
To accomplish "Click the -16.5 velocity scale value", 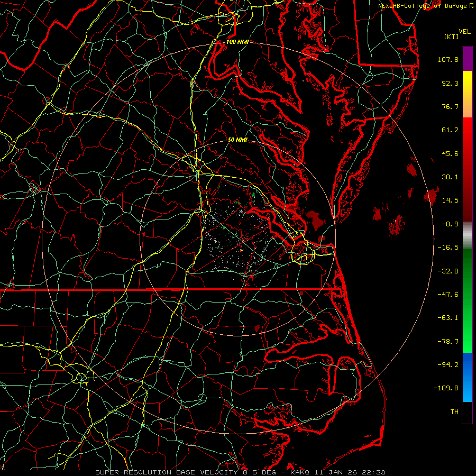I will point(448,248).
